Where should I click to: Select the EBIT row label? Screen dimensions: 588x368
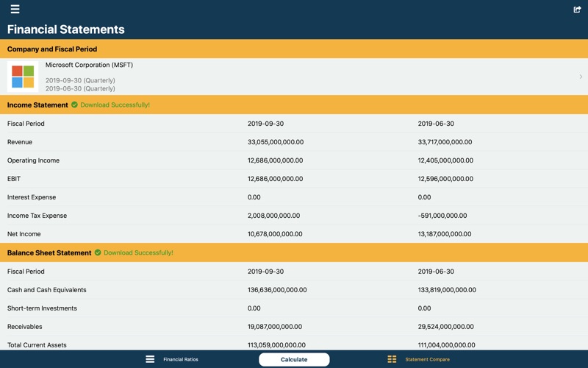coord(14,179)
